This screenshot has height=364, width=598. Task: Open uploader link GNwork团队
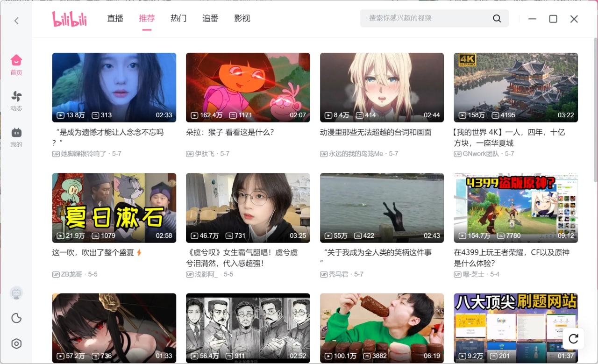coord(481,154)
